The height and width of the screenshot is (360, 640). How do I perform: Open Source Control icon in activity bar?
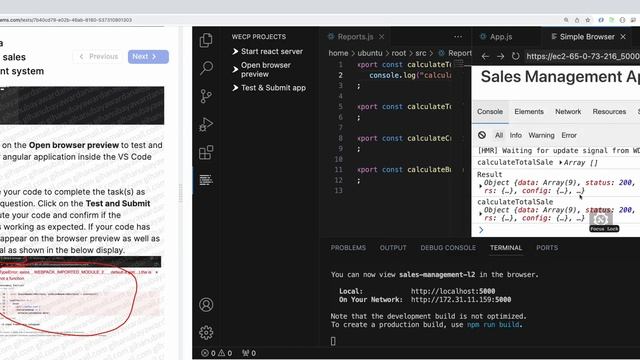tap(206, 96)
